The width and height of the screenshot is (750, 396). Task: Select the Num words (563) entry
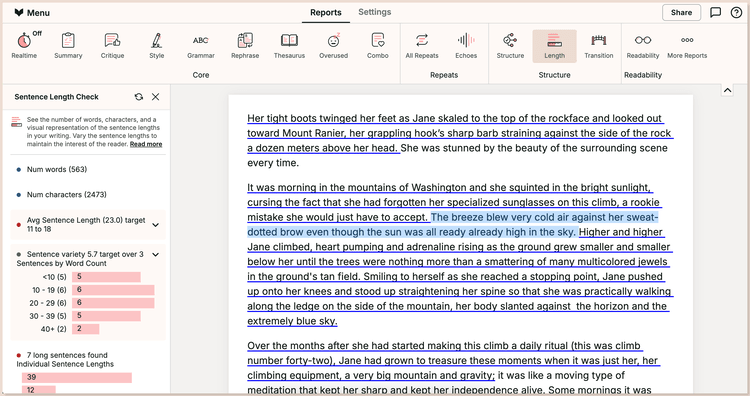point(57,169)
